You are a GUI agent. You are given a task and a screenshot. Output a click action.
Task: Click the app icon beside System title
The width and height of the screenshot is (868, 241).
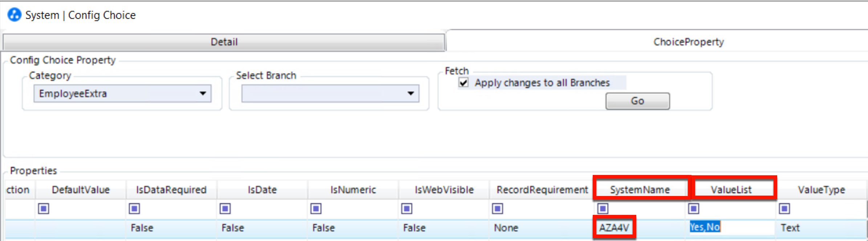14,15
